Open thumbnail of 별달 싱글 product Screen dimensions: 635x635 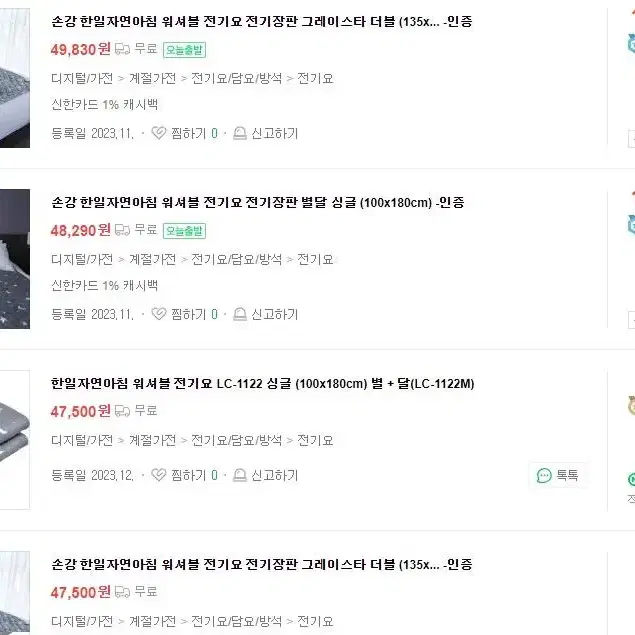[x=15, y=259]
